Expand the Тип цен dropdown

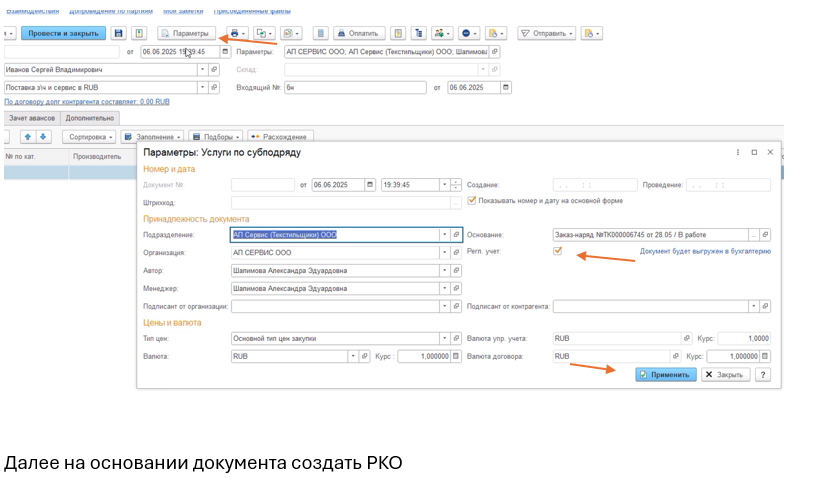click(444, 338)
